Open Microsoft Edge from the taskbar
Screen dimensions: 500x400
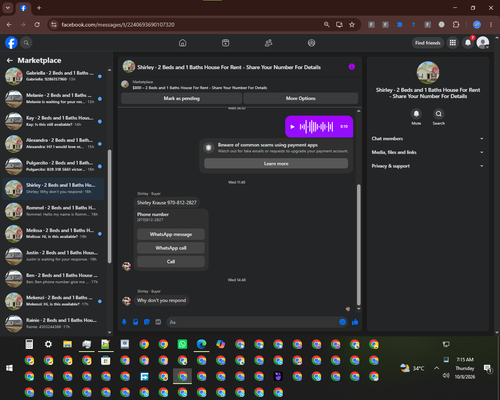pyautogui.click(x=201, y=344)
